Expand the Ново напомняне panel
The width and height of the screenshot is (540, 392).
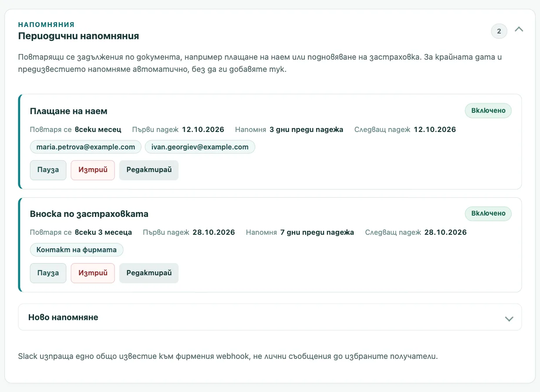coord(270,317)
